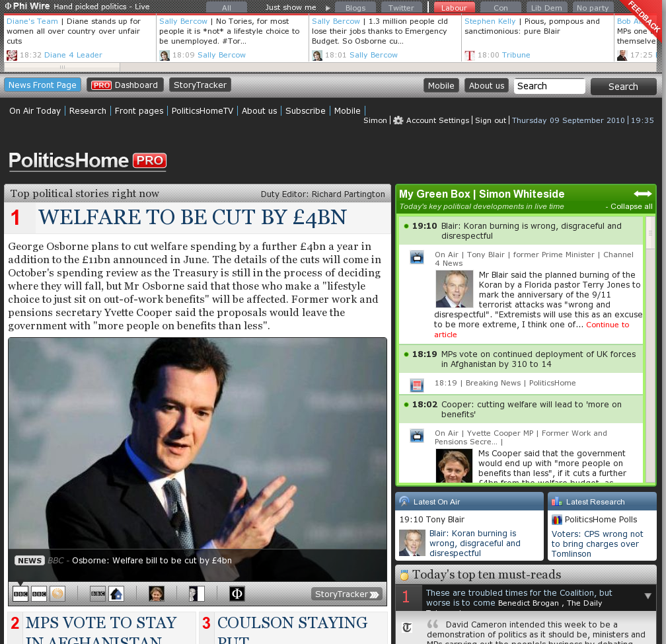
Task: Select the blue house source icon
Action: pos(116,594)
